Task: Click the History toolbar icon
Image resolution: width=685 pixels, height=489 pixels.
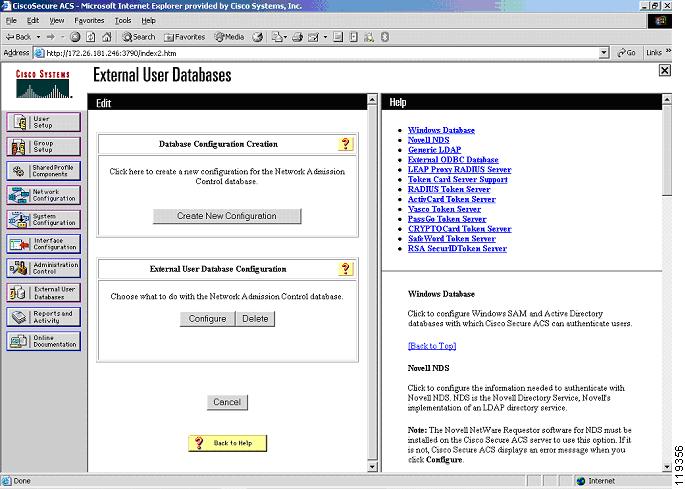Action: 258,37
